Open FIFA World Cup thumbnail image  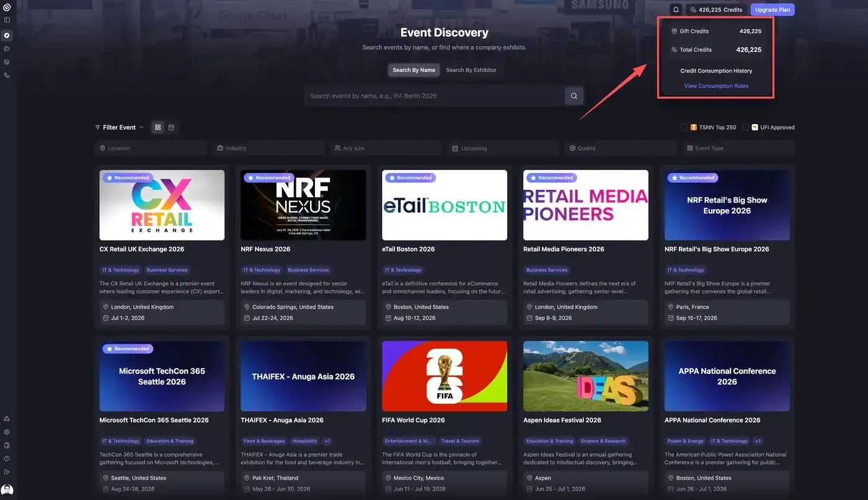tap(445, 376)
